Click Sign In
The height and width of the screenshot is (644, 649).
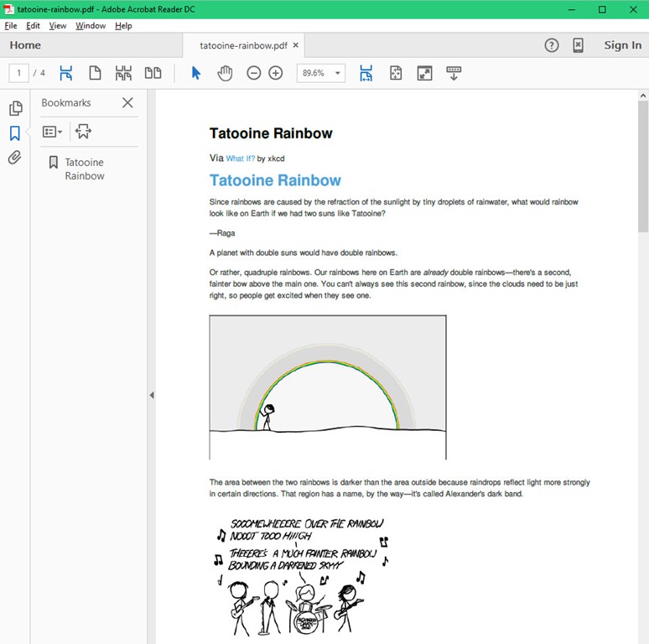tap(622, 45)
